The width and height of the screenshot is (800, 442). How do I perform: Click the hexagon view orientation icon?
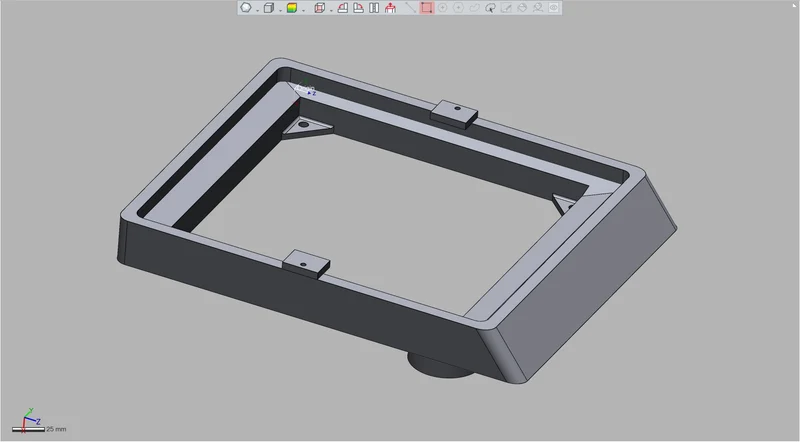245,8
